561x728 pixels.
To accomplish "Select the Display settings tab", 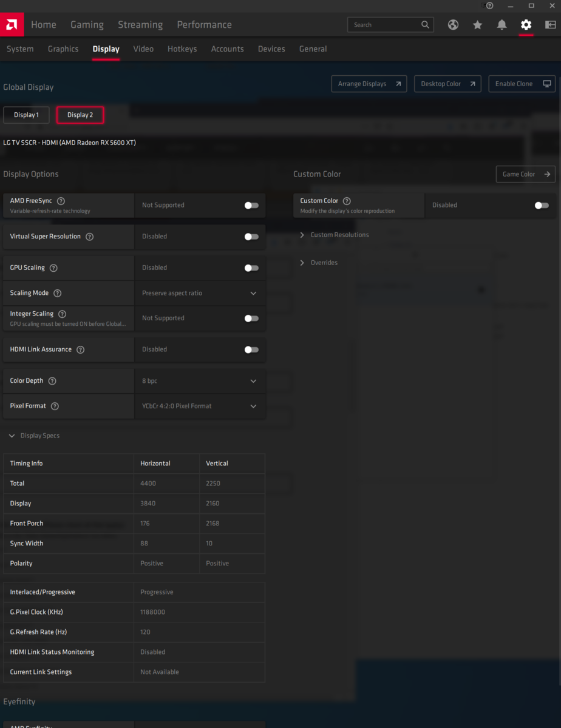I will click(106, 49).
